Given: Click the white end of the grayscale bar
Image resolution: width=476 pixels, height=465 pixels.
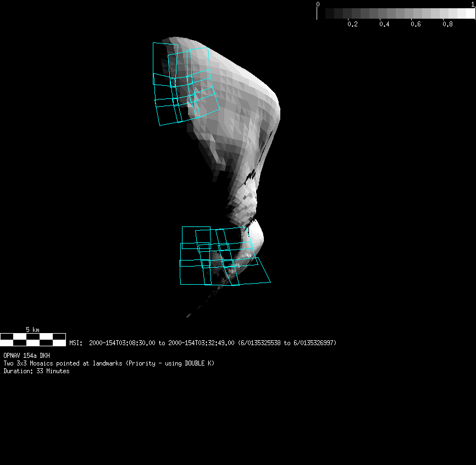Looking at the screenshot, I should pos(470,14).
